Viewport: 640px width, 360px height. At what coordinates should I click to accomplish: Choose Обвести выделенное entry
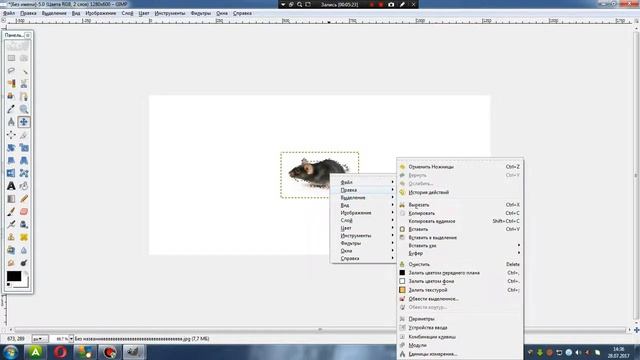coord(460,299)
